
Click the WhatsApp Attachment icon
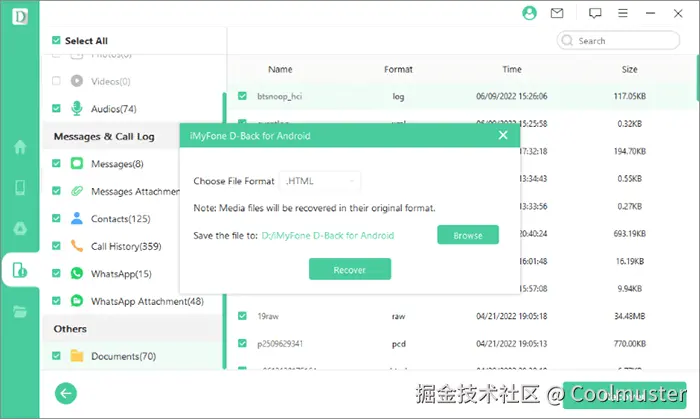77,301
